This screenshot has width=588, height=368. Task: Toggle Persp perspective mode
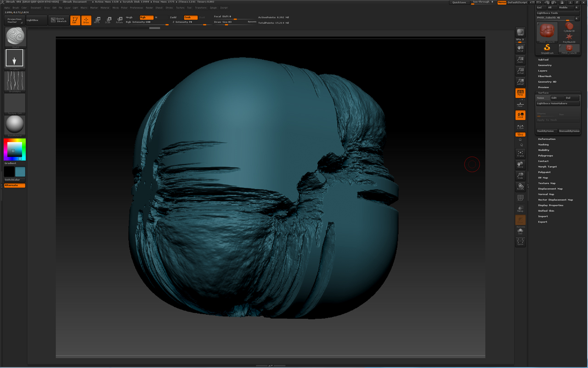(x=520, y=93)
